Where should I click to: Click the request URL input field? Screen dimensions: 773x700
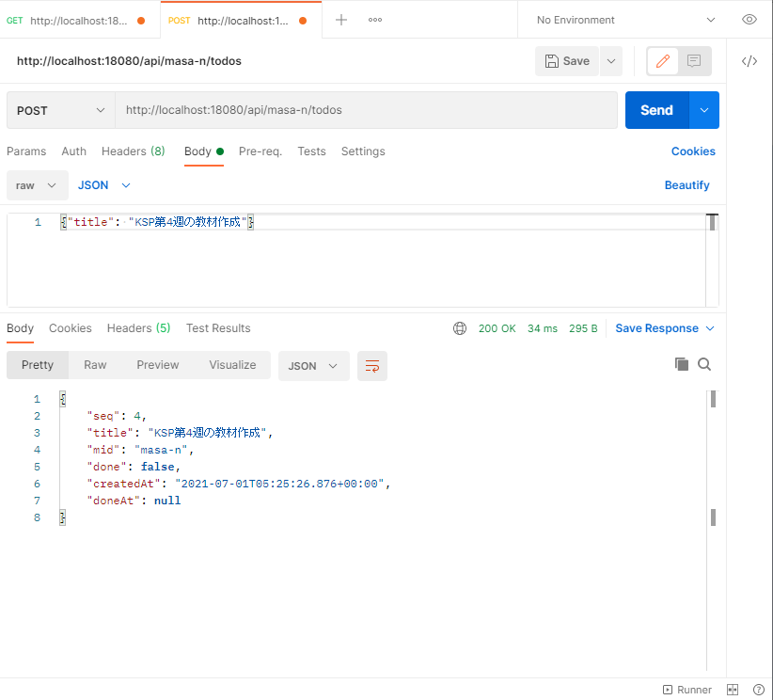point(367,110)
